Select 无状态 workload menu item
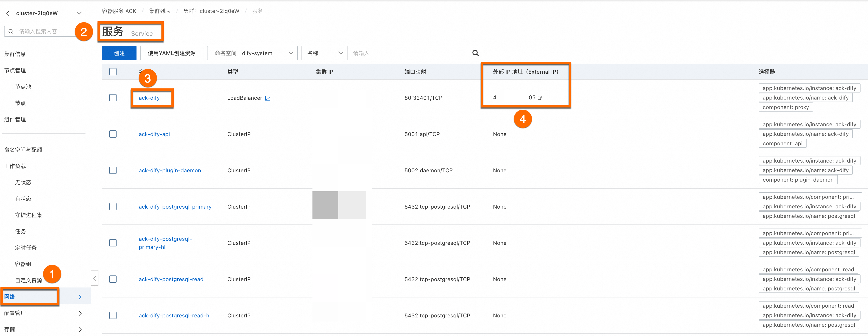The width and height of the screenshot is (868, 336). [x=23, y=182]
